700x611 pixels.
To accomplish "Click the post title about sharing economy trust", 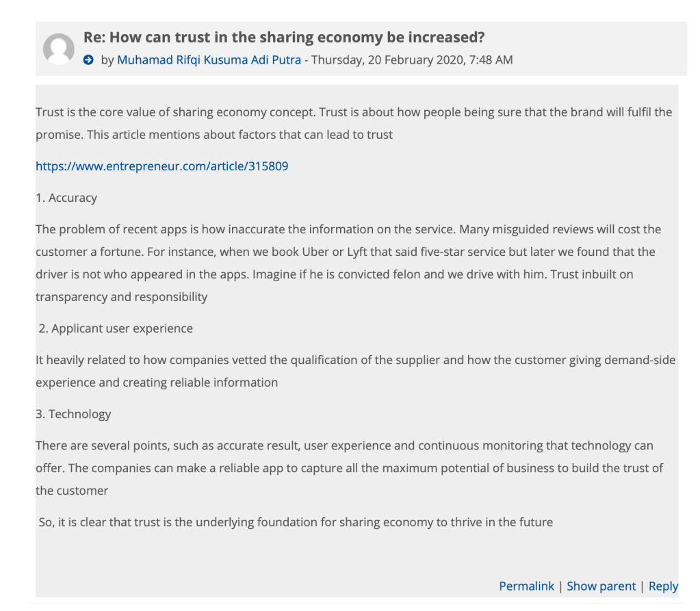I will click(284, 38).
